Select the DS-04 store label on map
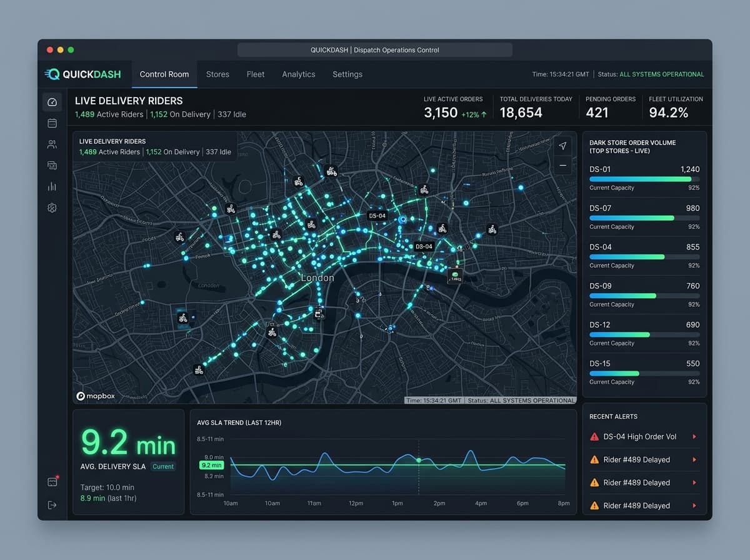The width and height of the screenshot is (750, 560). click(377, 216)
